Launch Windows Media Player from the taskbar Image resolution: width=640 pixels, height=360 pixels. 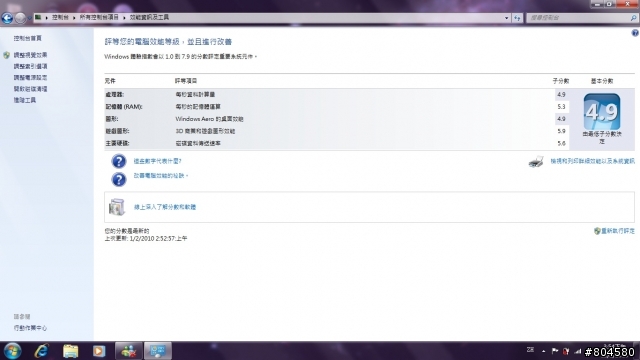[99, 351]
